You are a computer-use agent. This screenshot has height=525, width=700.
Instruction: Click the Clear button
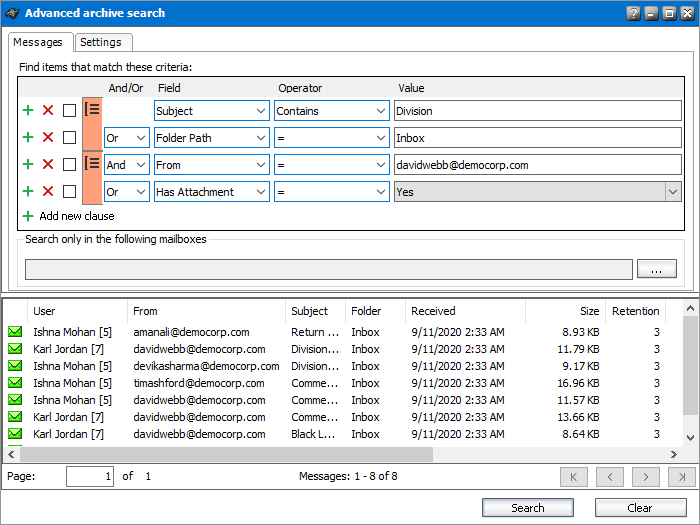click(x=640, y=508)
